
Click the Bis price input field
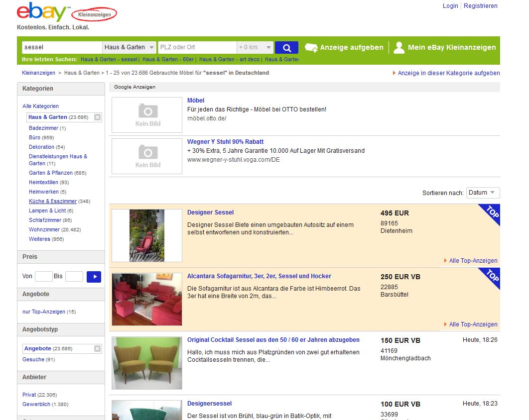(74, 276)
